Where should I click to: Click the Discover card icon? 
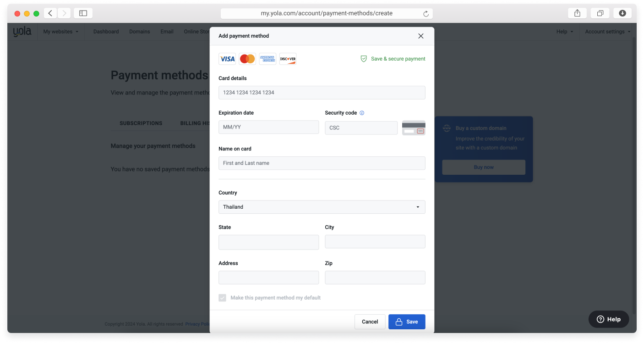(288, 59)
